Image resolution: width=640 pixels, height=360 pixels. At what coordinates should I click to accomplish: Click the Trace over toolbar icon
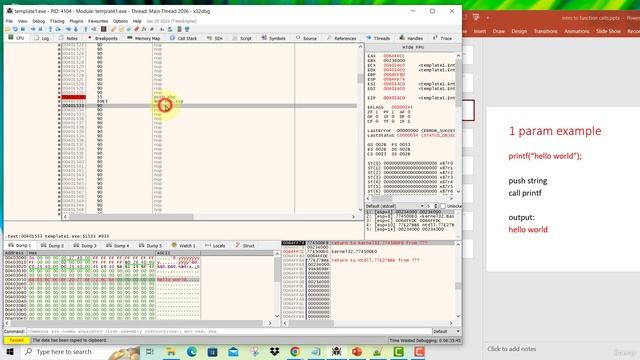pyautogui.click(x=76, y=29)
